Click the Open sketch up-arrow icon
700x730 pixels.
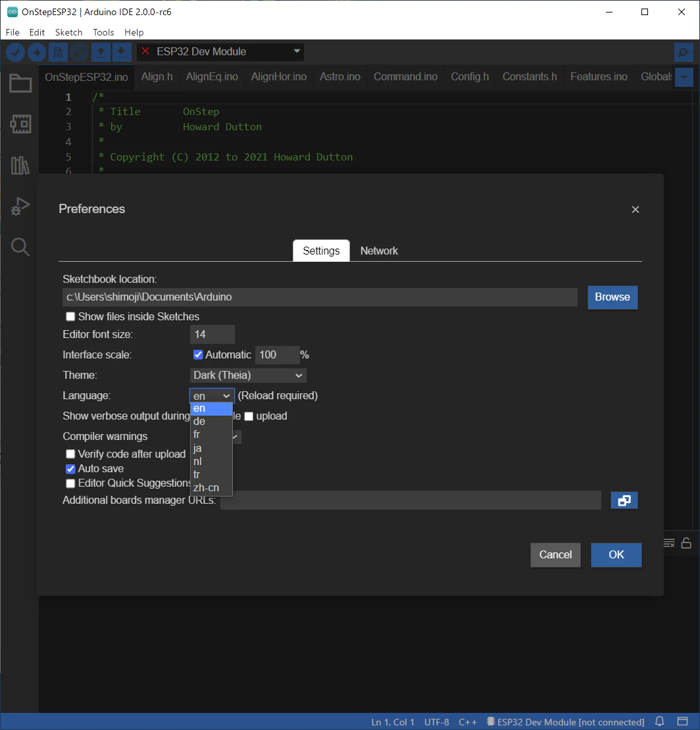point(101,52)
